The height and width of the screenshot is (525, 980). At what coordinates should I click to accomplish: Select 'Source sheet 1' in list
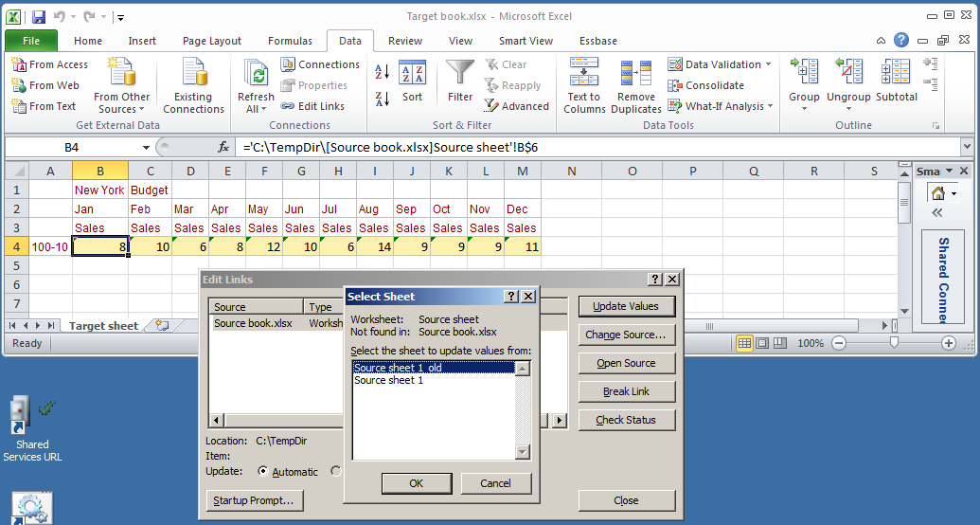pyautogui.click(x=433, y=380)
